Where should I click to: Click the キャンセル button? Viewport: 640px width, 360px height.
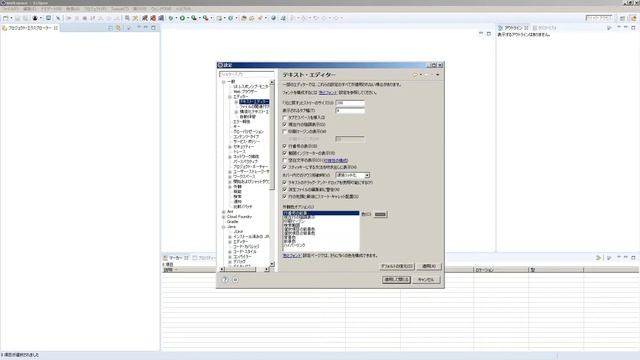tap(426, 280)
